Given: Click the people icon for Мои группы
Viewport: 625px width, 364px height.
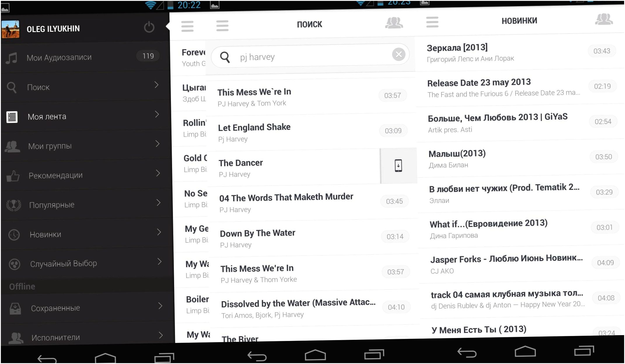Looking at the screenshot, I should tap(13, 146).
